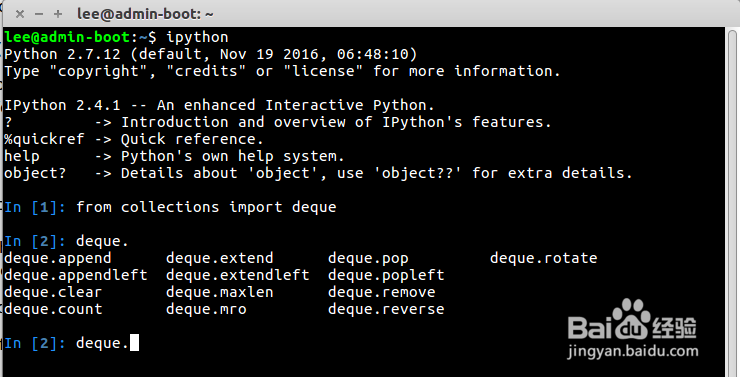Viewport: 740px width, 377px height.
Task: Click deque.count completion
Action: click(53, 309)
